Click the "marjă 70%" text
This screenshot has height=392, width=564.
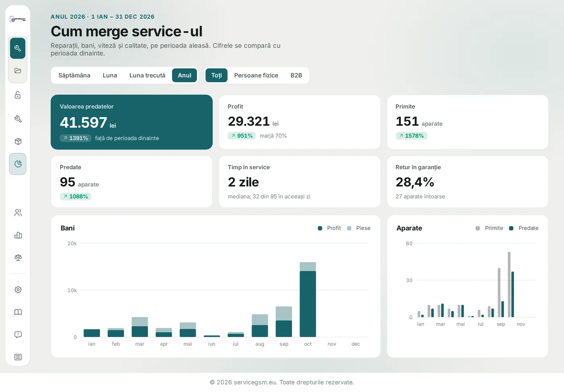point(273,136)
